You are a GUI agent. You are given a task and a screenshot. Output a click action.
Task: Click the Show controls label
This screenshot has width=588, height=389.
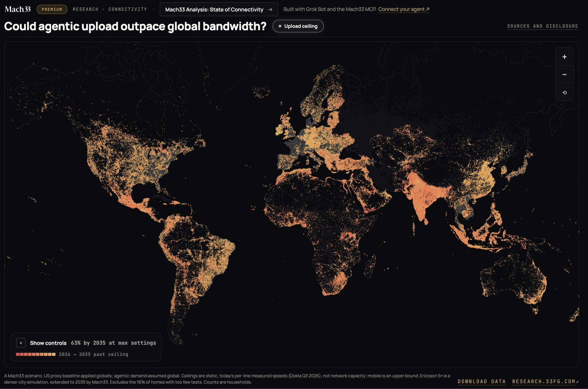48,343
